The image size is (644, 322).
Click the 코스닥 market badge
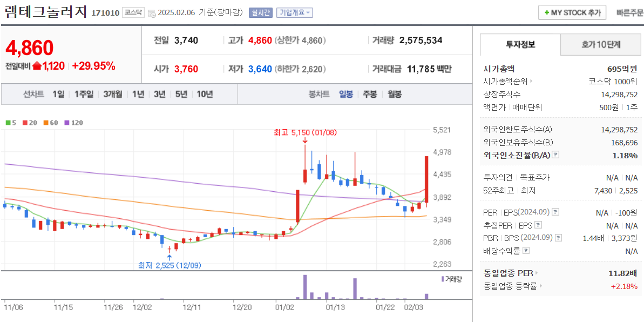[x=133, y=12]
